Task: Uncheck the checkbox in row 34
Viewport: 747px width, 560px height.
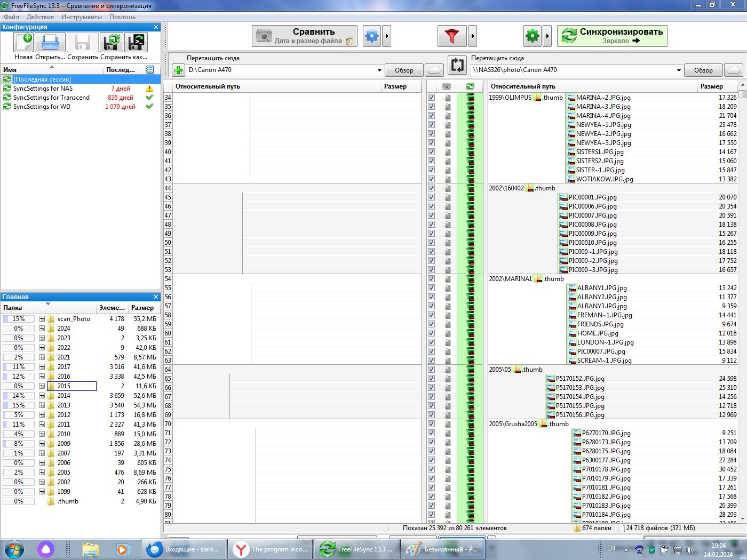Action: click(431, 98)
